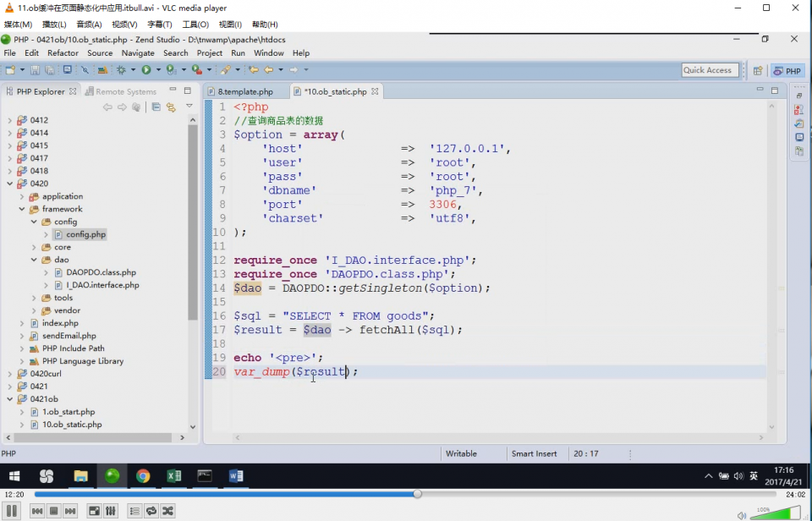Open the Refactor menu
This screenshot has width=812, height=521.
63,52
